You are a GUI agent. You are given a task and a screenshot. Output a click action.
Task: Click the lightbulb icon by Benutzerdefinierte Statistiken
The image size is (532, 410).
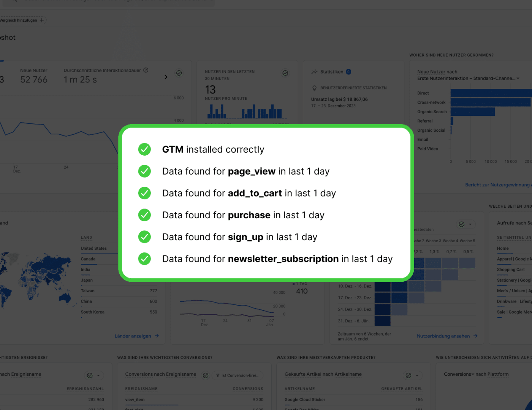pyautogui.click(x=314, y=88)
